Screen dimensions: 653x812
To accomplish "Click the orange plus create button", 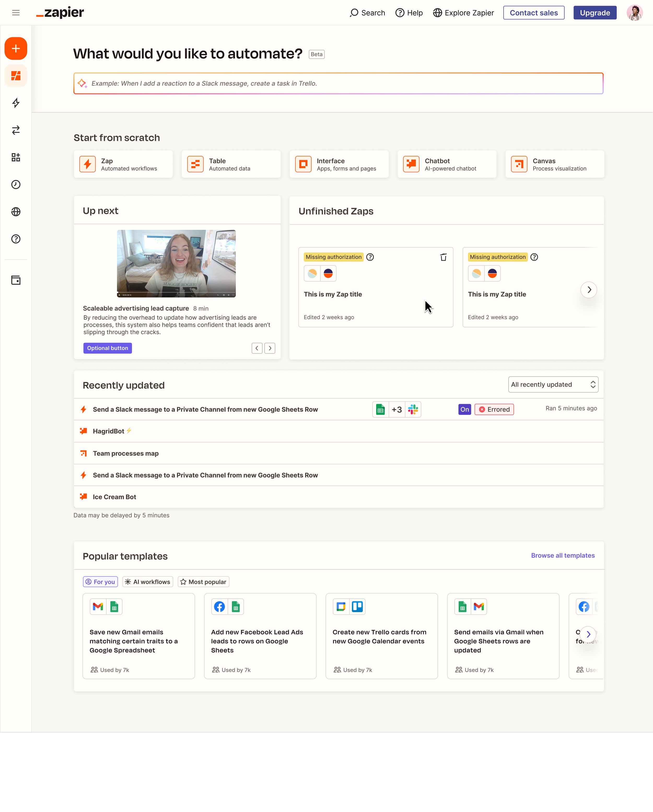I will pos(16,48).
